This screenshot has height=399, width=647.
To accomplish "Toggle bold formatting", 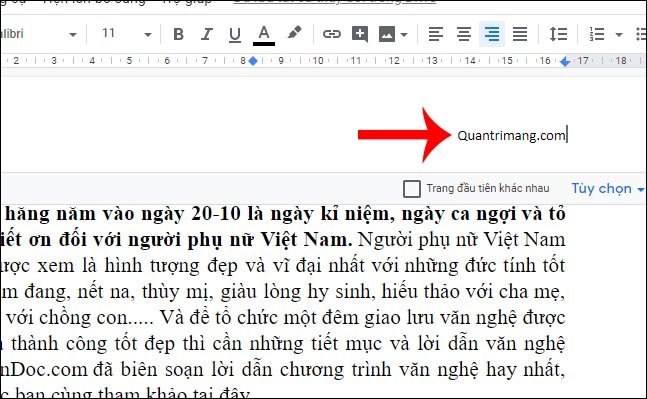I will [178, 34].
